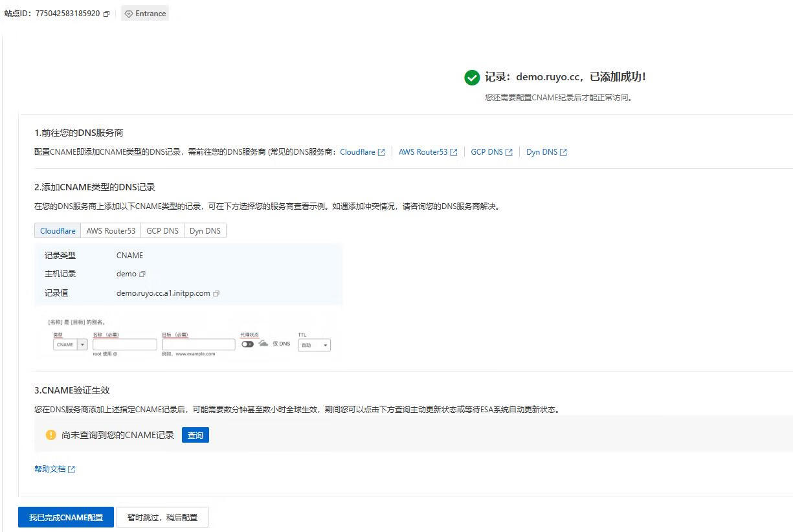
Task: Copy the CNAME record value icon
Action: coord(216,294)
